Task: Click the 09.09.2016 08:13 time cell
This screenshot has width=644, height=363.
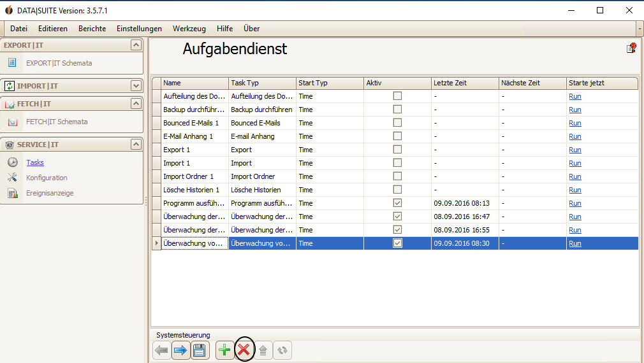Action: (x=465, y=203)
